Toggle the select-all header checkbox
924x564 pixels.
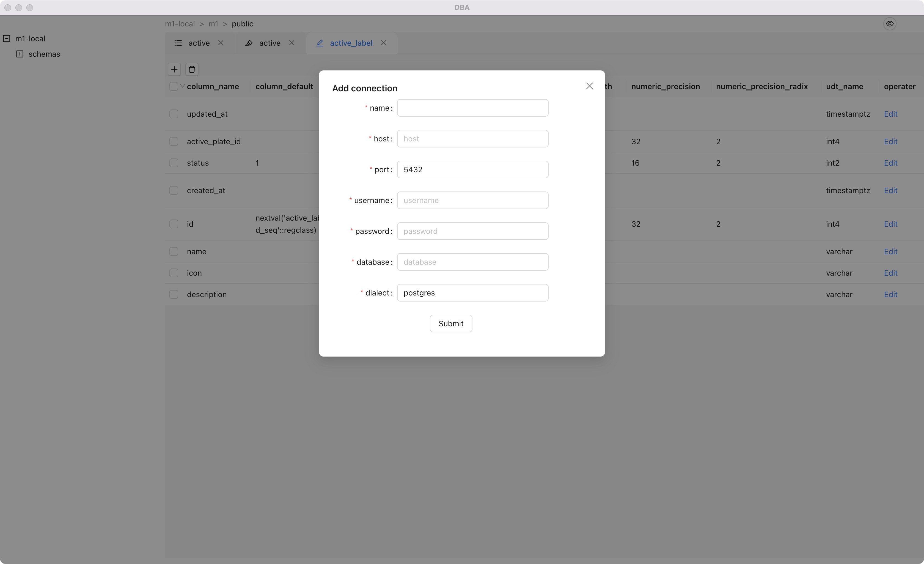click(173, 86)
